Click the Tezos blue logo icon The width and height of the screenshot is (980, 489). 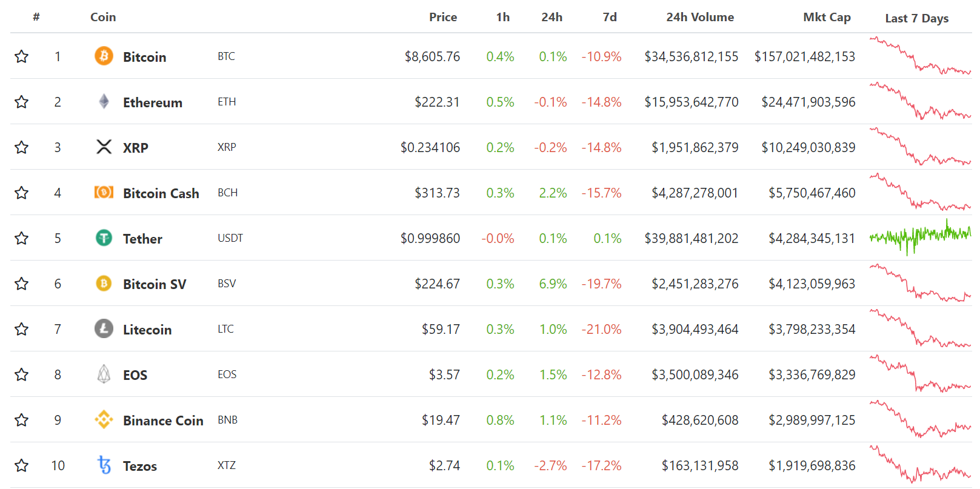[104, 465]
